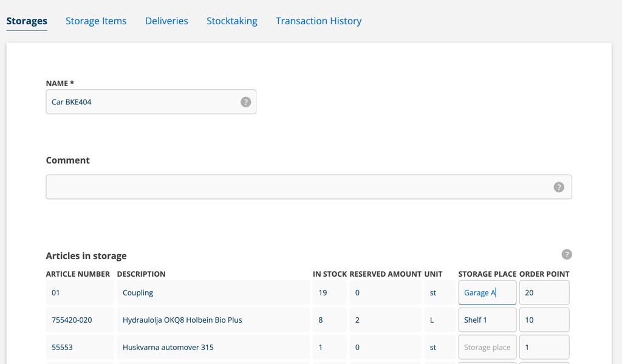Edit order point for Hydraulolja OKQ8
Screen dimensions: 622x364
pyautogui.click(x=544, y=320)
